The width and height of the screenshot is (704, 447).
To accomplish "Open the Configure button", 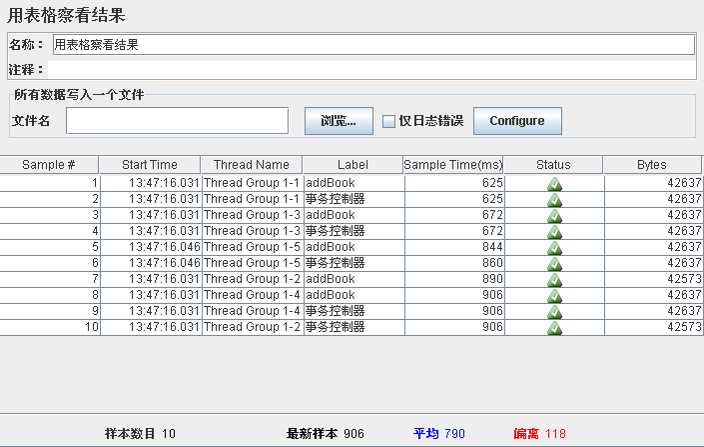I will coord(517,121).
